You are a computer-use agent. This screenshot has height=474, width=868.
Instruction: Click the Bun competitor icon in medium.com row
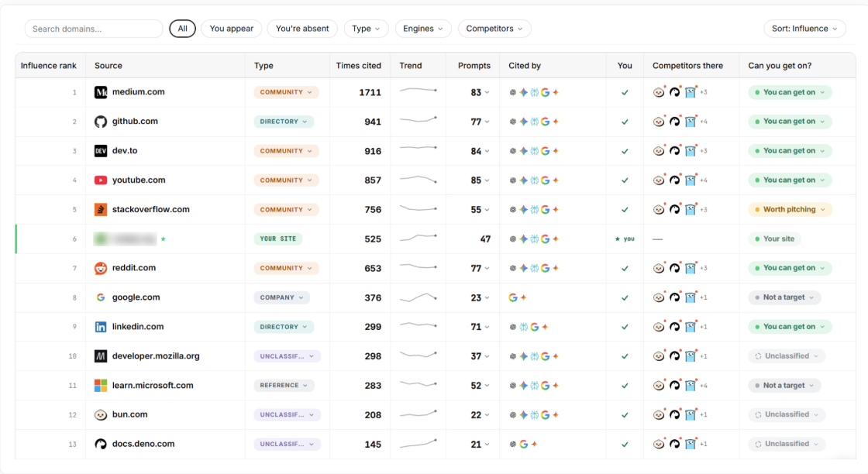click(658, 92)
